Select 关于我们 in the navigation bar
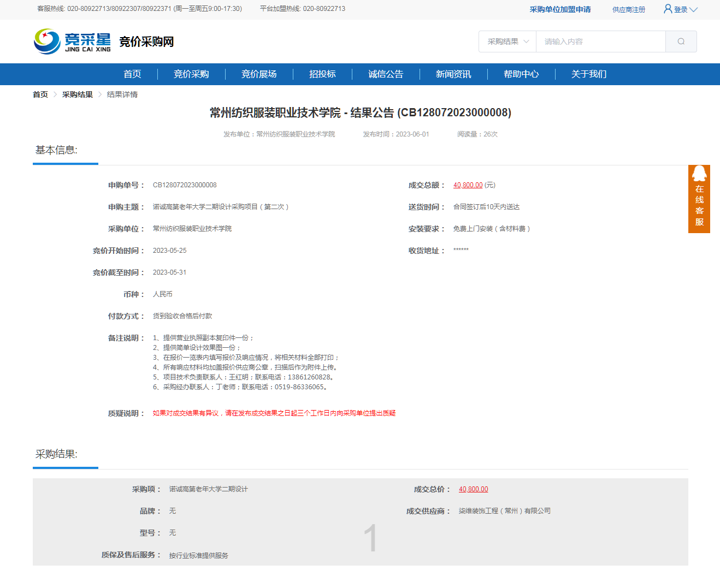This screenshot has height=588, width=720. pyautogui.click(x=589, y=74)
